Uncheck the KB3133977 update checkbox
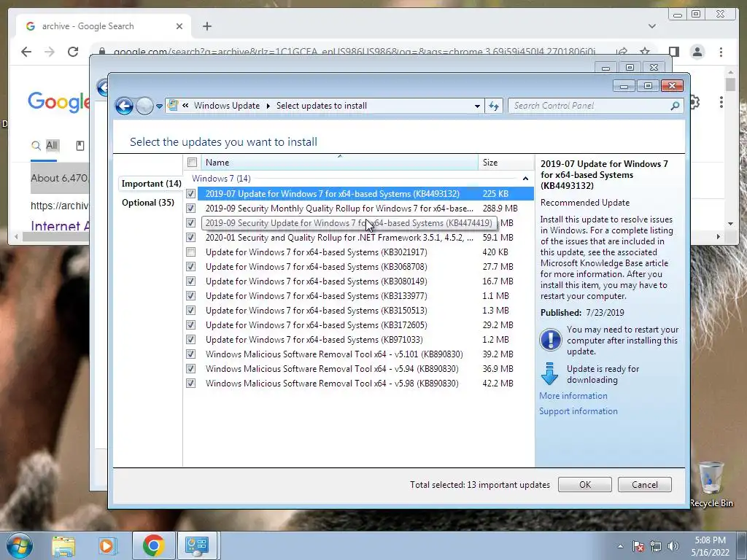The width and height of the screenshot is (747, 560). coord(190,296)
